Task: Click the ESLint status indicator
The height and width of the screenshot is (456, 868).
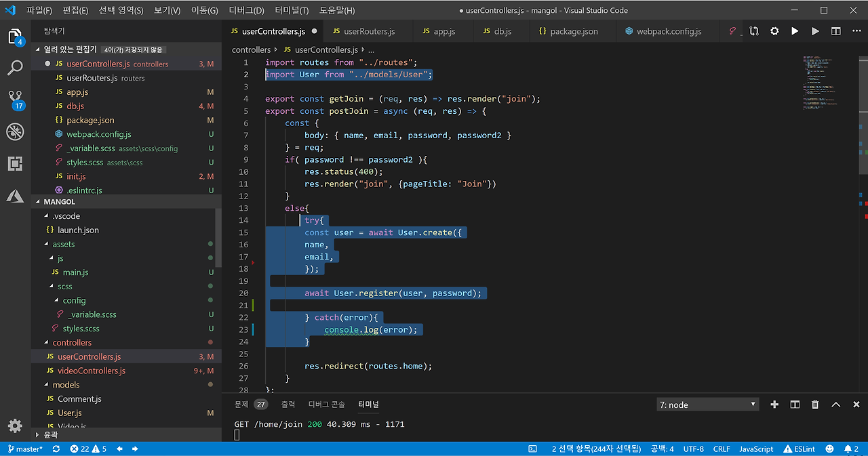Action: click(800, 449)
